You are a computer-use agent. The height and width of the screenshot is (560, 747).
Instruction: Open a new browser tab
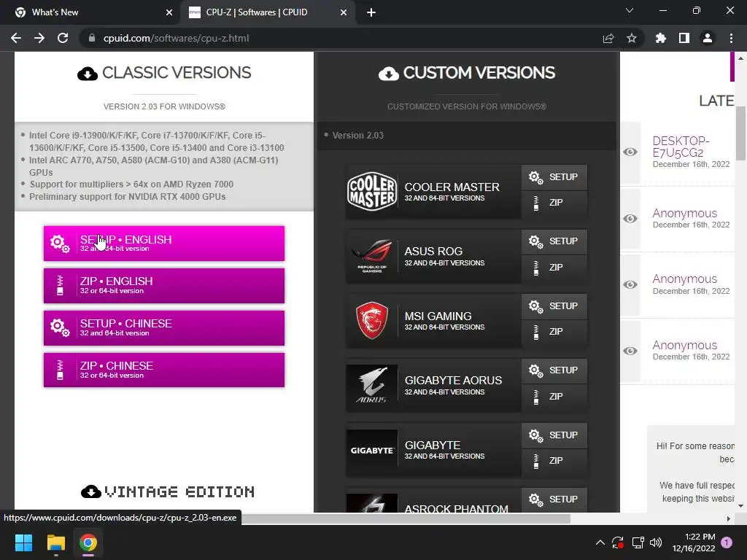[x=371, y=13]
